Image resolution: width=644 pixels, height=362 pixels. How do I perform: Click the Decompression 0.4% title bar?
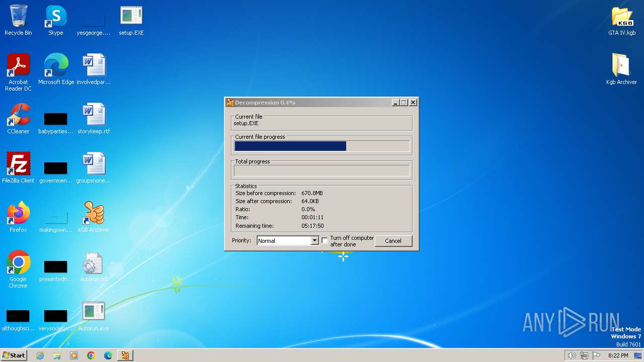pos(308,103)
